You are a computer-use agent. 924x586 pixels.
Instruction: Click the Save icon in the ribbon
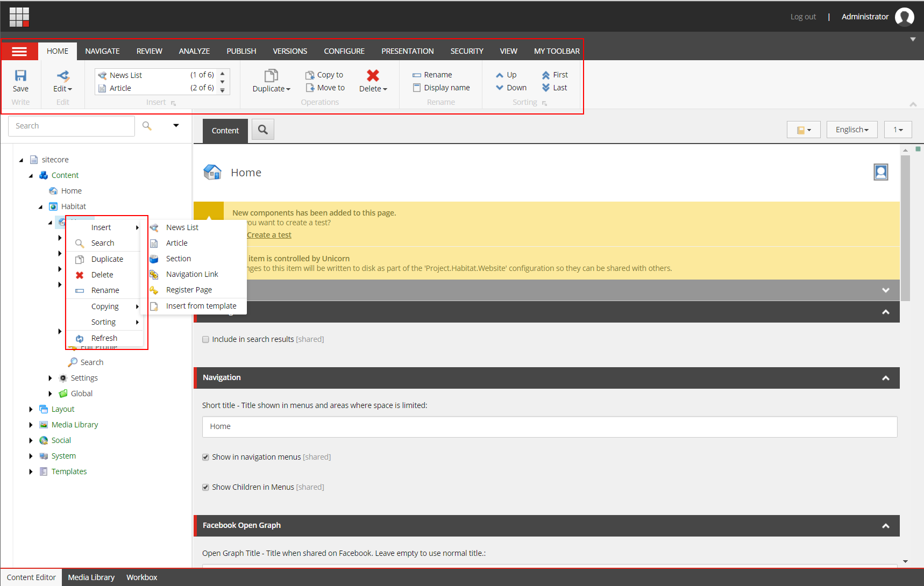point(20,76)
